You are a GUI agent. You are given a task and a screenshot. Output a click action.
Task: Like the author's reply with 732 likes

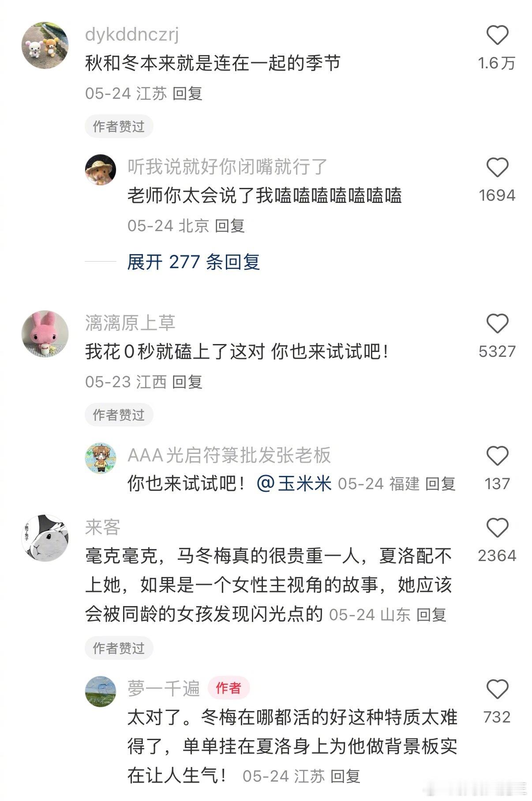(x=497, y=689)
